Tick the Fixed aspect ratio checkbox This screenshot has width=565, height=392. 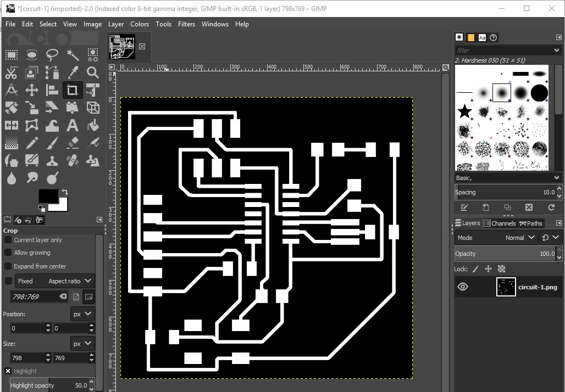tap(8, 281)
